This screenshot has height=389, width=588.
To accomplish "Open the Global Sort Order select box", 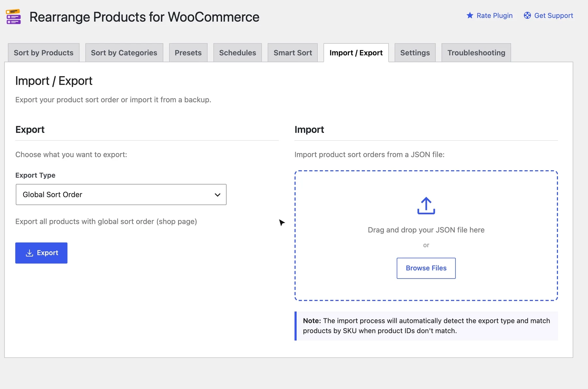I will click(121, 194).
